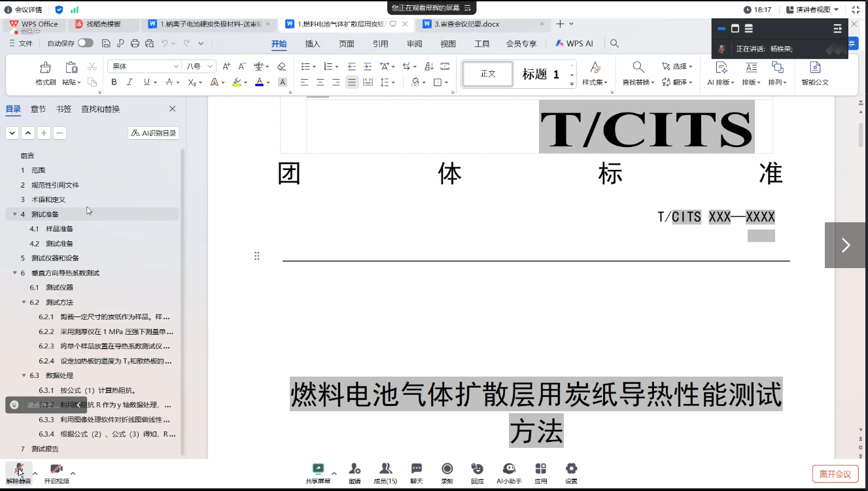Open the 审阅 (Review) ribbon tab
Image resolution: width=868 pixels, height=491 pixels.
pos(414,44)
